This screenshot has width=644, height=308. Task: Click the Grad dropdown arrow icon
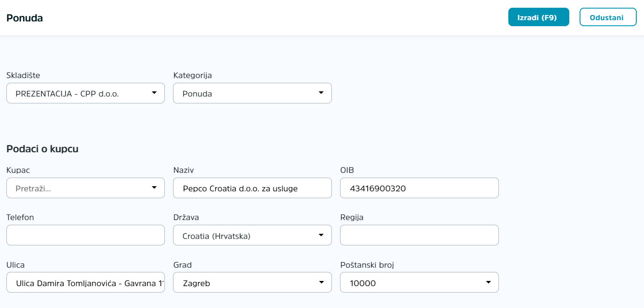tap(321, 282)
